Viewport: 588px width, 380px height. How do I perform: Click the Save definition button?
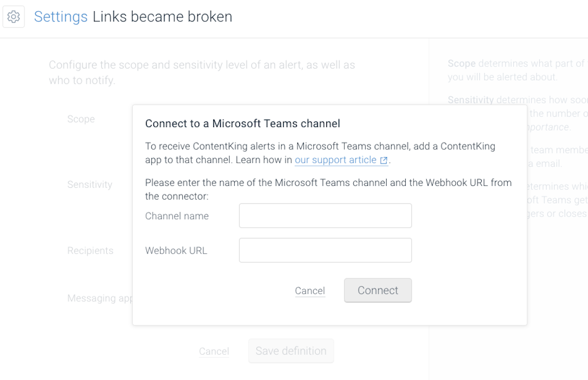(x=291, y=351)
